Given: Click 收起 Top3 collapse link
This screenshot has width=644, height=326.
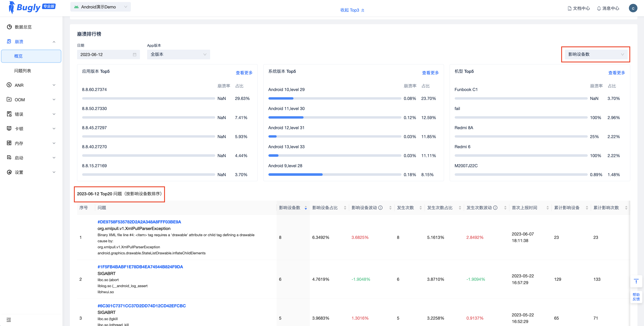Looking at the screenshot, I should [x=352, y=10].
